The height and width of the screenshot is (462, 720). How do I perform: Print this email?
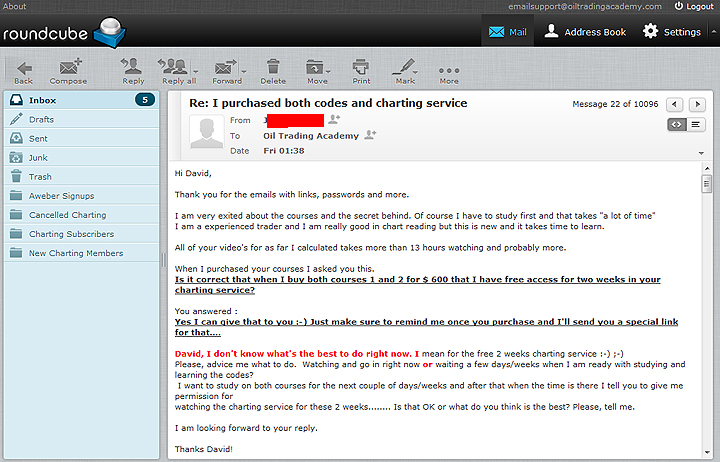coord(361,73)
